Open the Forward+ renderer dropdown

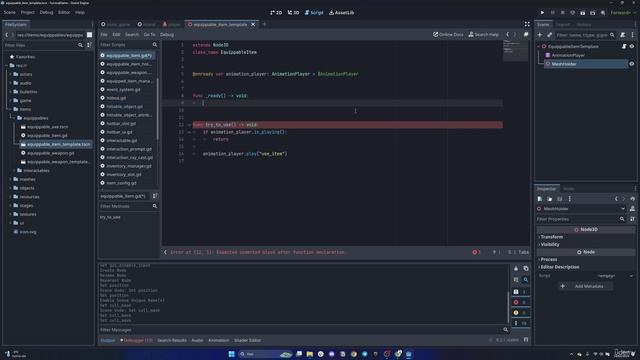pyautogui.click(x=623, y=13)
